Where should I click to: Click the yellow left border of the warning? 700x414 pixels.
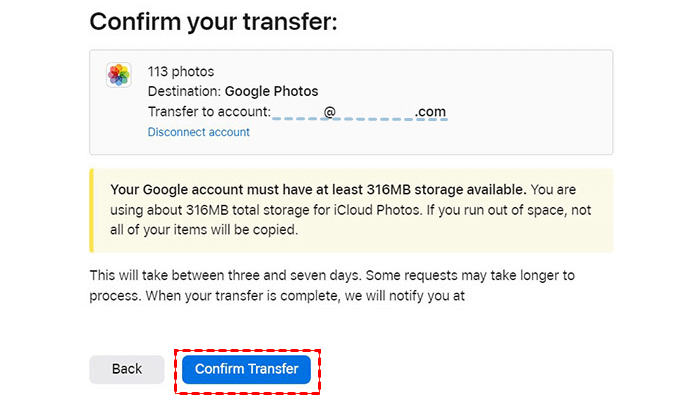pos(92,210)
